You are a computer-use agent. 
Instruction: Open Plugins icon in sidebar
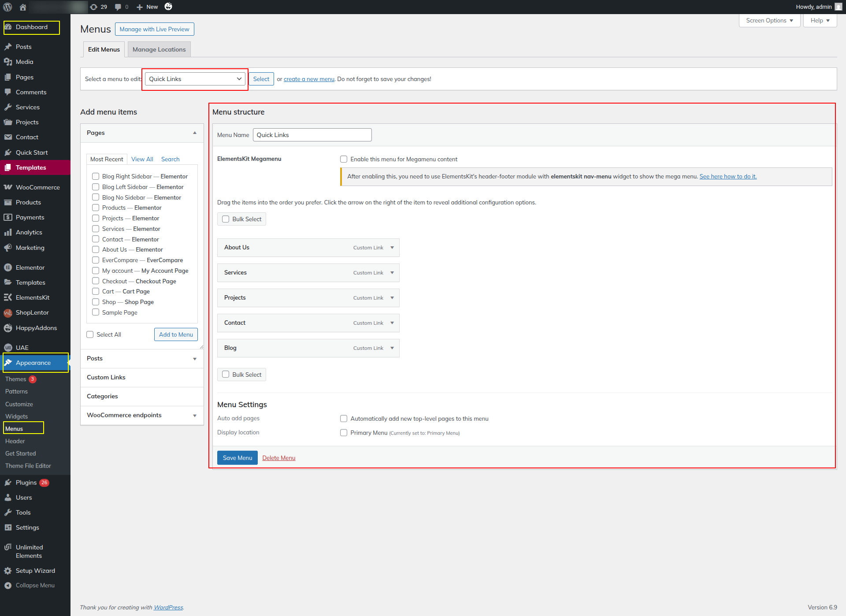coord(8,482)
